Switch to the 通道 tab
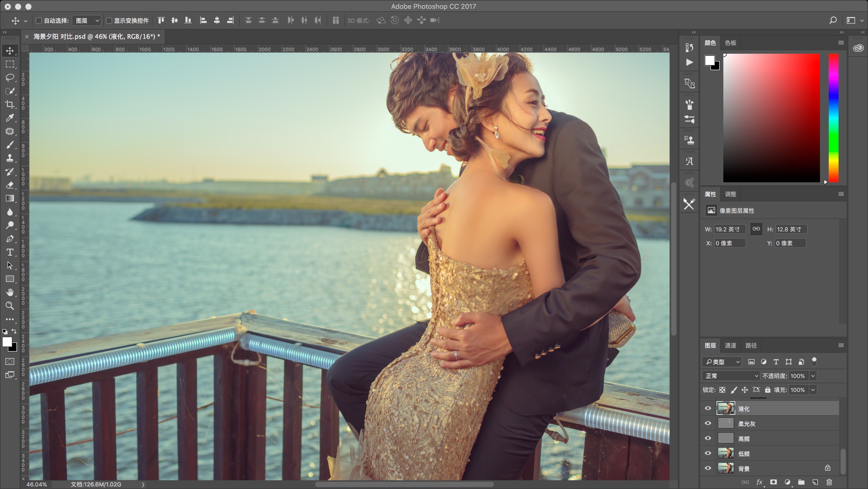Screen dimensions: 868x489 coord(731,345)
